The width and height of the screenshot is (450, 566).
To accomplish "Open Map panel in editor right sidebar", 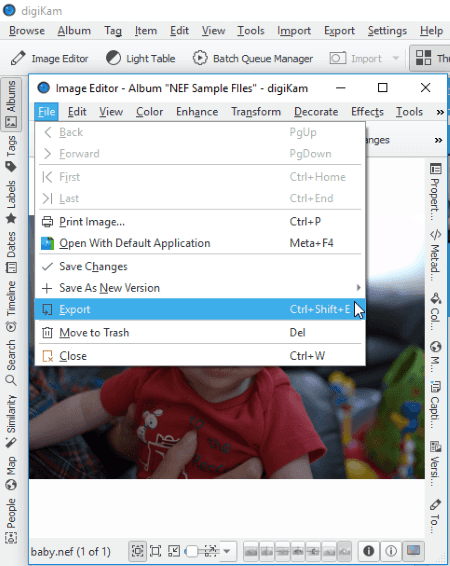I will pyautogui.click(x=436, y=357).
